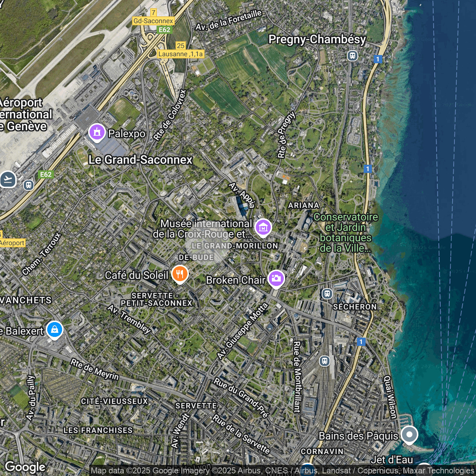Click the SÉCHERON neighborhood label

pyautogui.click(x=355, y=307)
